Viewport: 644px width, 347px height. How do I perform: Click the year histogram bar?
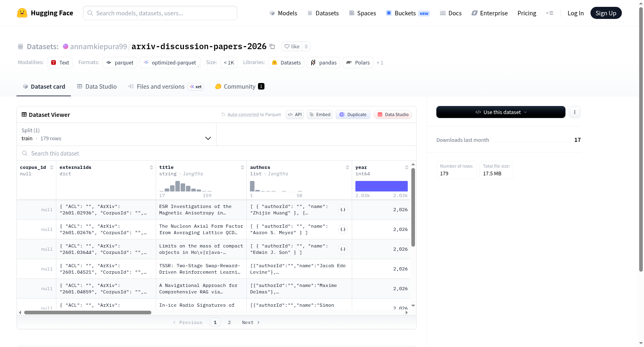point(382,186)
